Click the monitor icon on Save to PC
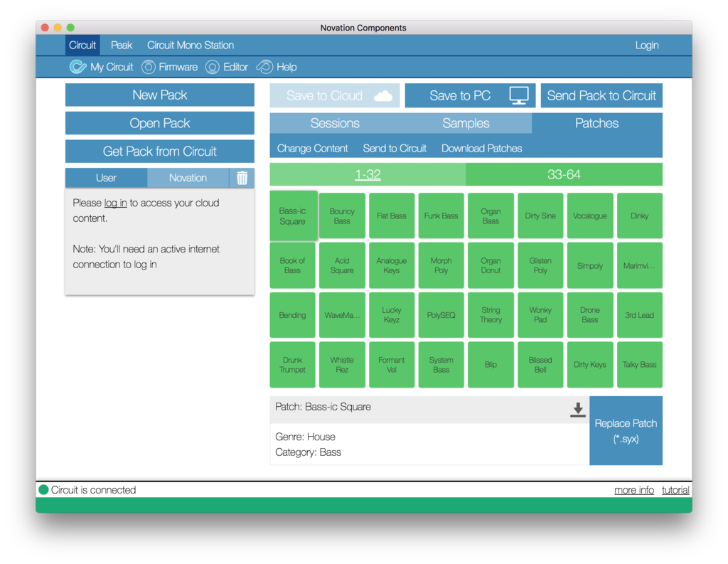728x564 pixels. tap(518, 96)
